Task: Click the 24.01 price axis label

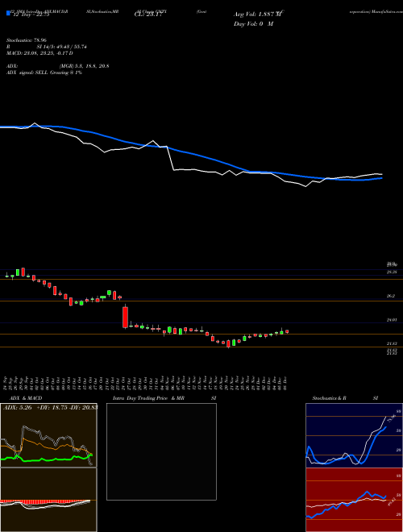Action: click(392, 320)
